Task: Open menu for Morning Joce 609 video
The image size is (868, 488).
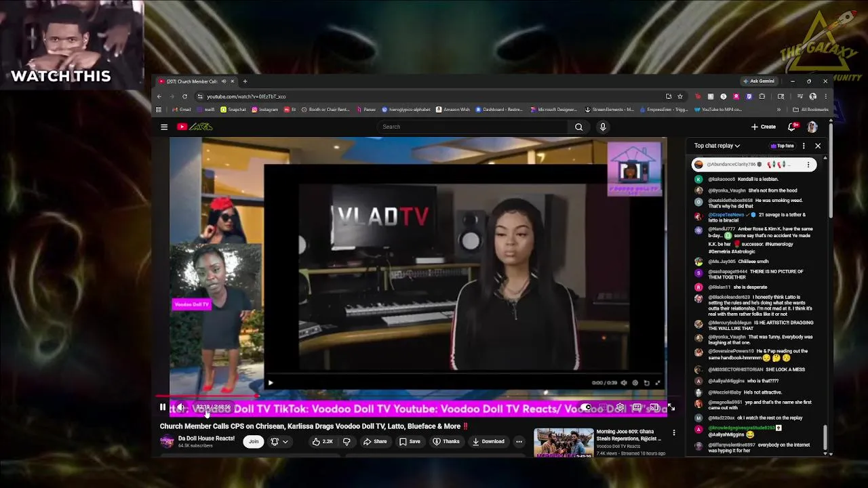Action: coord(673,432)
